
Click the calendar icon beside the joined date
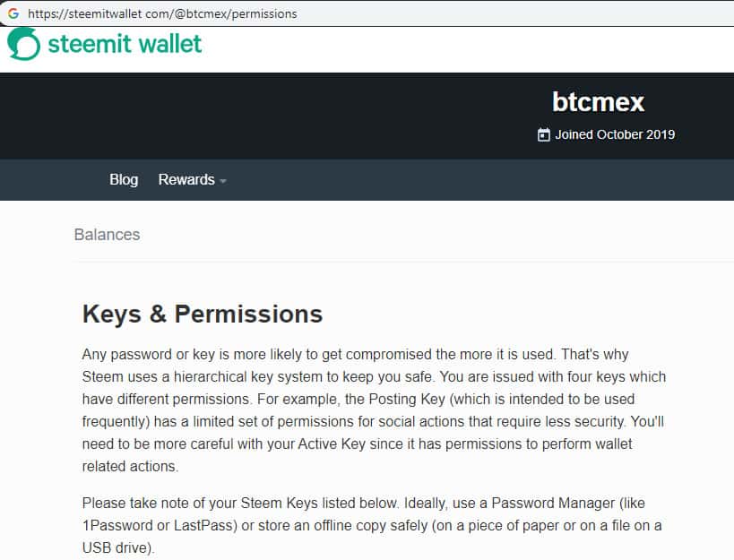click(x=543, y=135)
